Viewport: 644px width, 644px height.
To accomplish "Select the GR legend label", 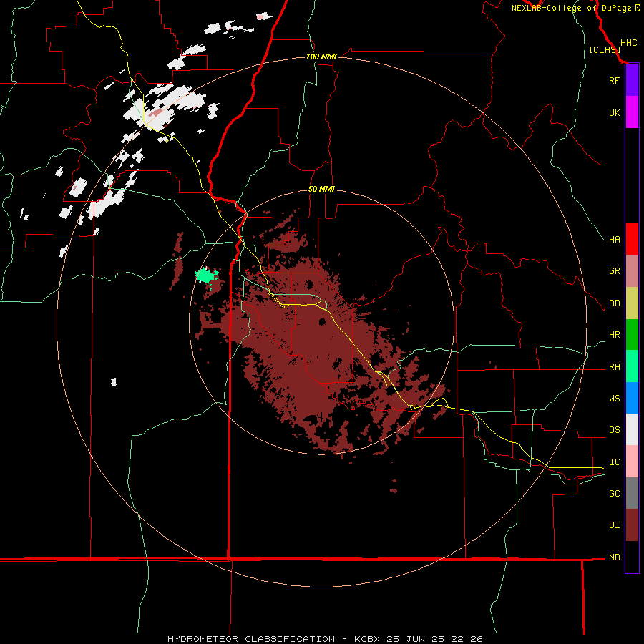I will (x=614, y=271).
